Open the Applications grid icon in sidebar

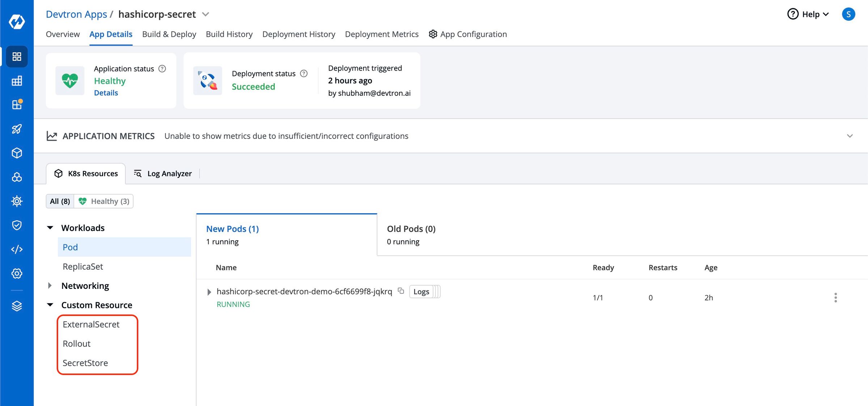(x=17, y=56)
